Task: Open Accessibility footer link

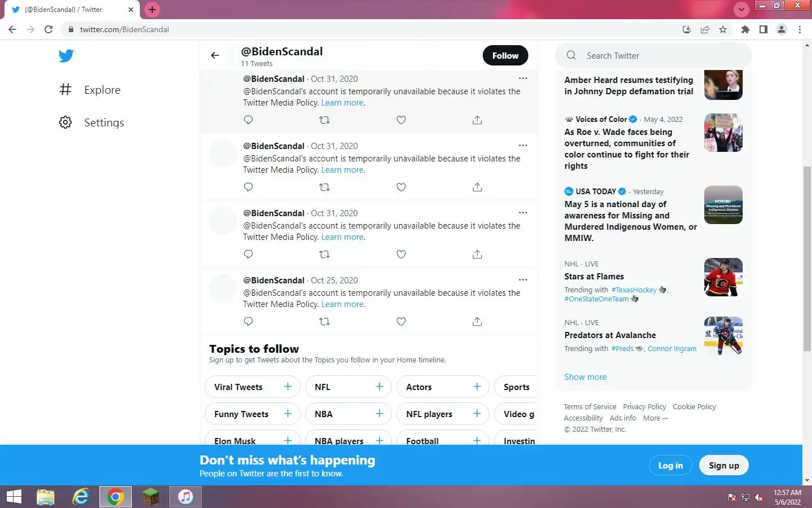Action: 583,418
